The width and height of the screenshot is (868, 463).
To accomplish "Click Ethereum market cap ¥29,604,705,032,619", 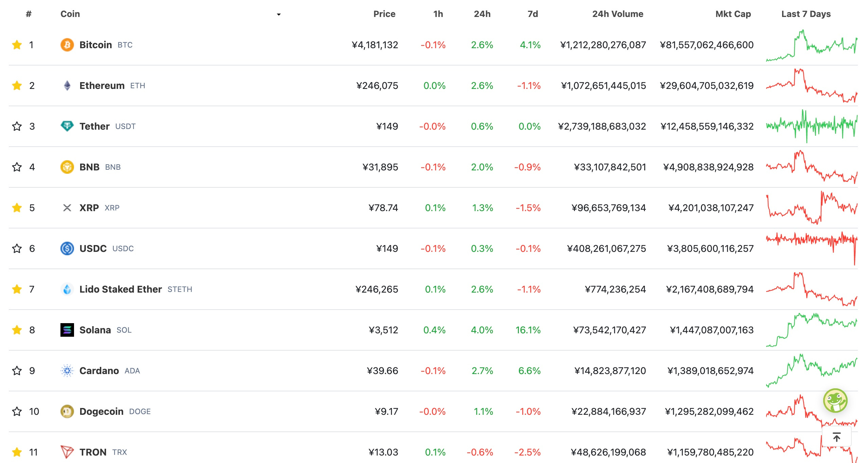I will pos(707,86).
